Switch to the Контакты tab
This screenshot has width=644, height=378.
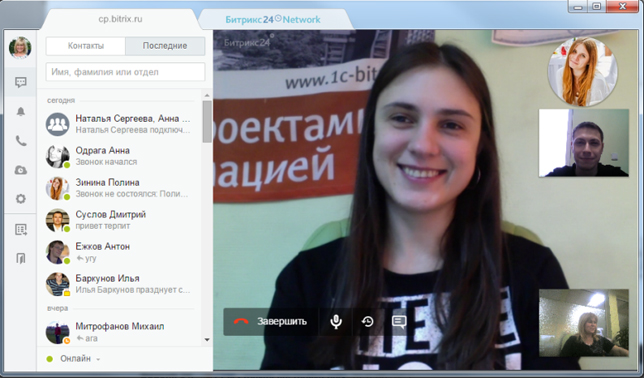85,46
